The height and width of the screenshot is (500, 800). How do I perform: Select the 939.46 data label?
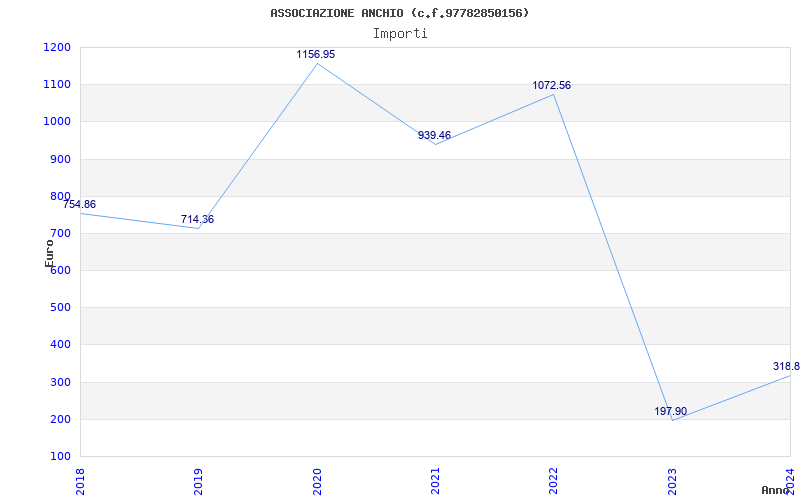click(x=434, y=135)
